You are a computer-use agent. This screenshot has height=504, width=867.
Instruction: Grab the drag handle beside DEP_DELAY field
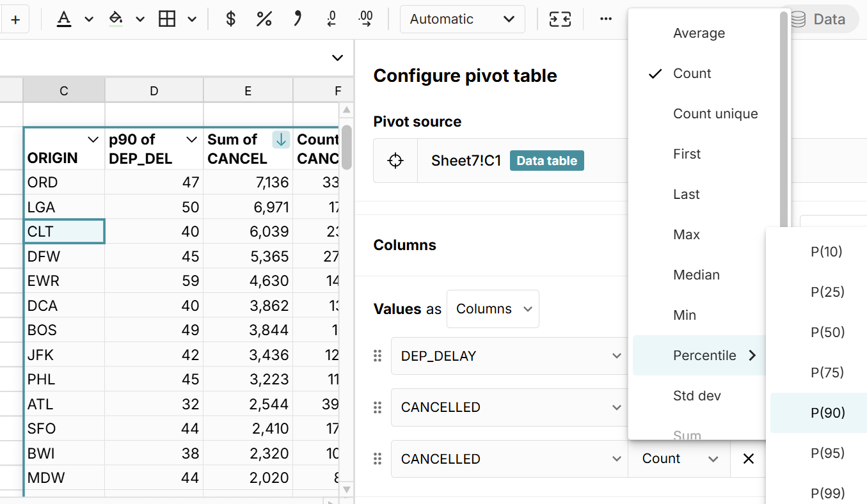(x=377, y=356)
